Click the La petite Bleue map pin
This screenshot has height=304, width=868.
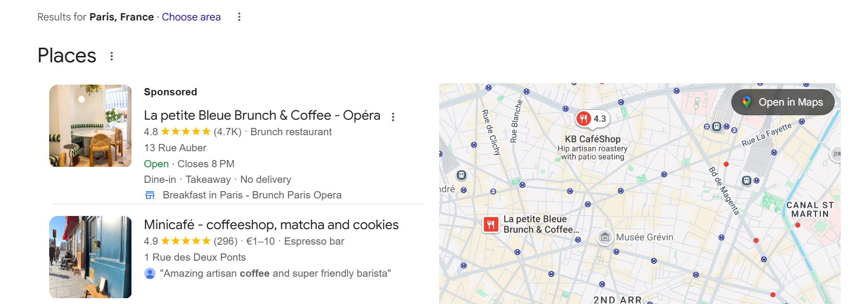point(491,224)
